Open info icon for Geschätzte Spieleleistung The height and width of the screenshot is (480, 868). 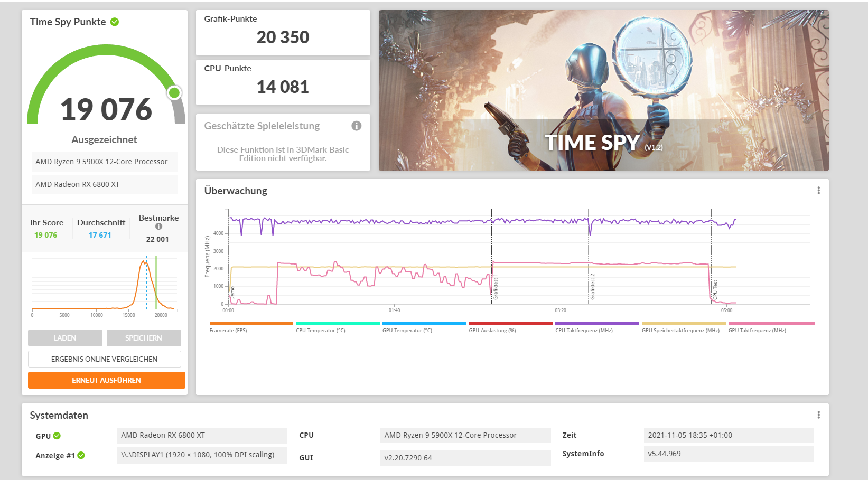coord(357,126)
